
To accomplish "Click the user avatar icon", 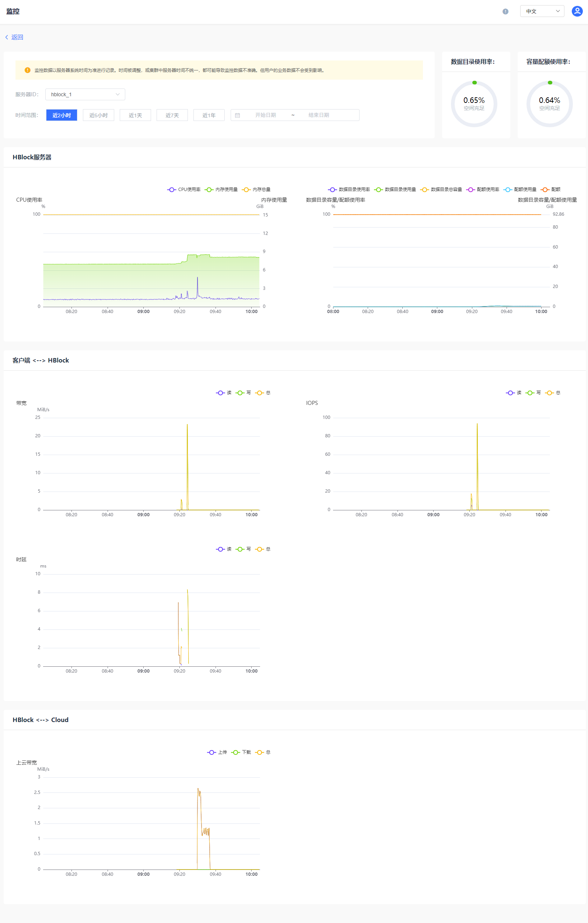I will pos(577,11).
